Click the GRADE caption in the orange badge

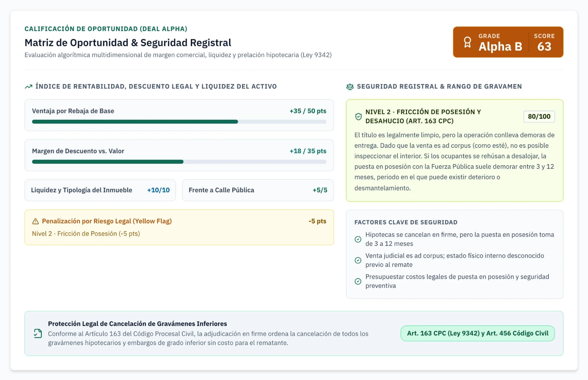[x=489, y=36]
